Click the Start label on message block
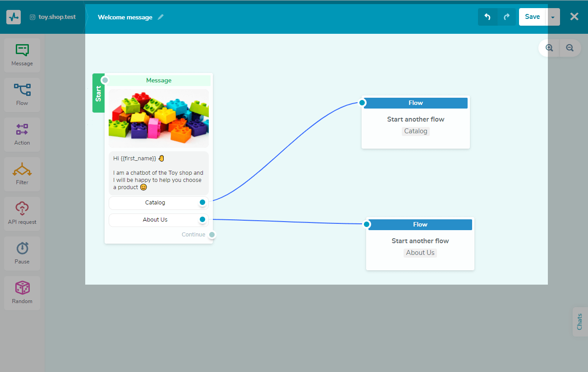The width and height of the screenshot is (588, 372). [98, 93]
